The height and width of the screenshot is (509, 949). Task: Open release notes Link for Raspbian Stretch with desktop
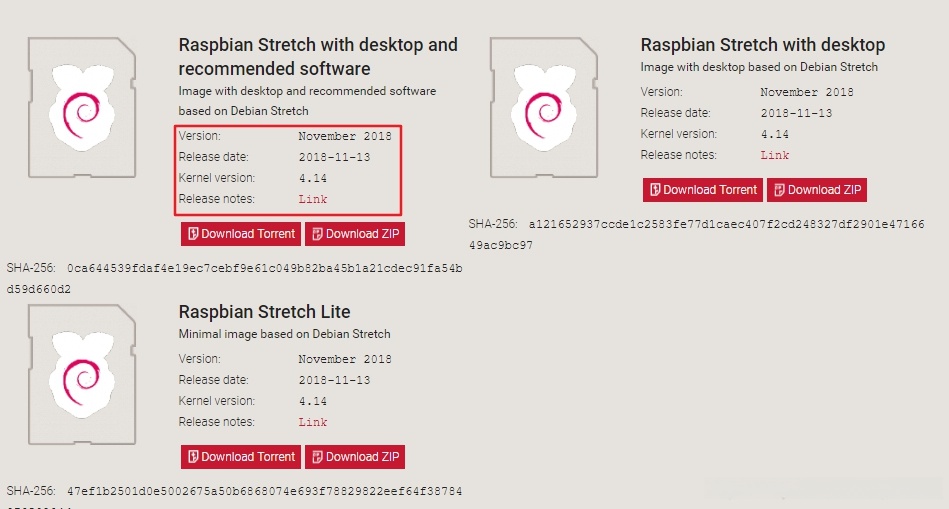(x=775, y=155)
